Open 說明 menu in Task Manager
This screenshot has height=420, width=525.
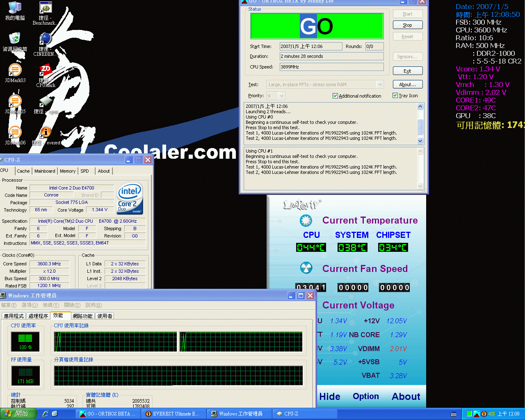tap(94, 305)
